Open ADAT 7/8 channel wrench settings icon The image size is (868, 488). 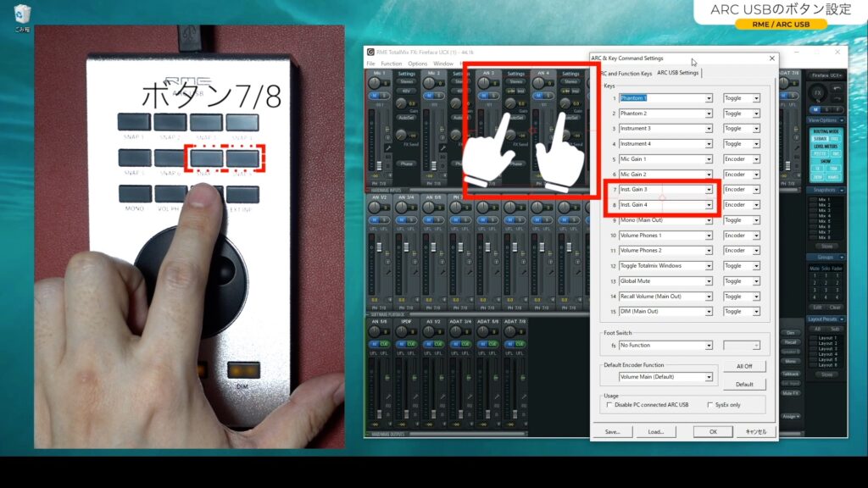pyautogui.click(x=524, y=396)
